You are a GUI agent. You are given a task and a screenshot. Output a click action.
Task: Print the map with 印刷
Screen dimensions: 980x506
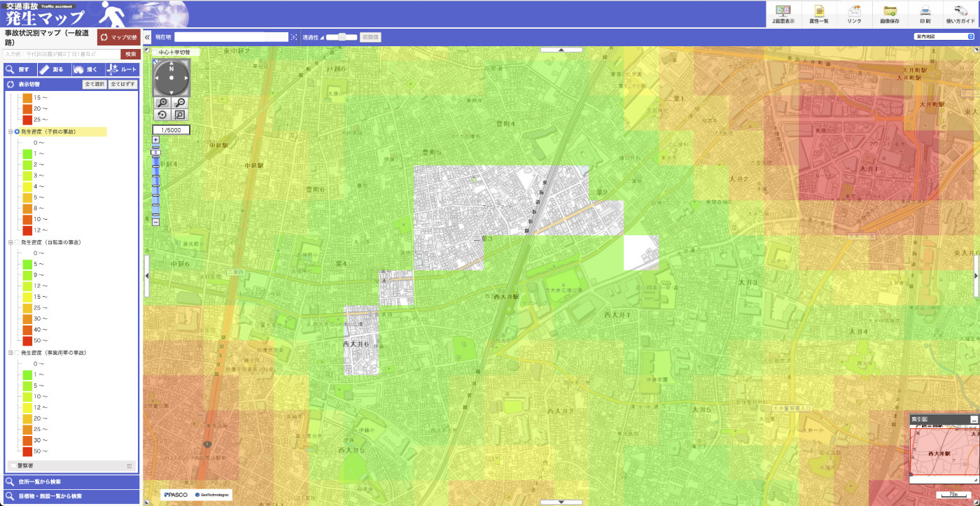pos(925,14)
